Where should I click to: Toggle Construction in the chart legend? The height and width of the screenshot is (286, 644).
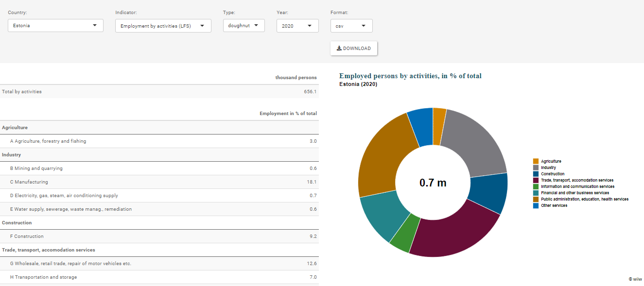point(553,174)
